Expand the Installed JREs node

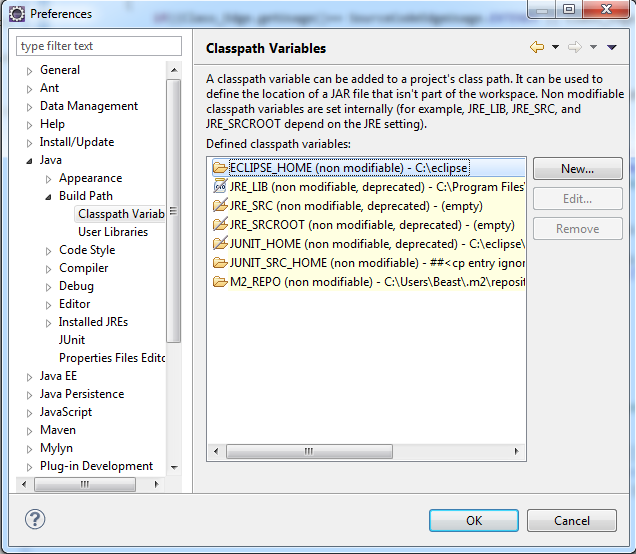coord(48,323)
